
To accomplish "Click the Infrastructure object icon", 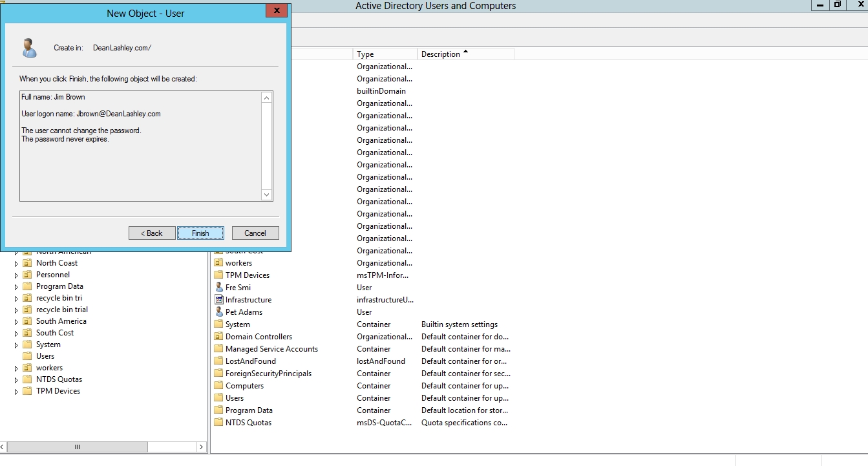I will pyautogui.click(x=218, y=300).
